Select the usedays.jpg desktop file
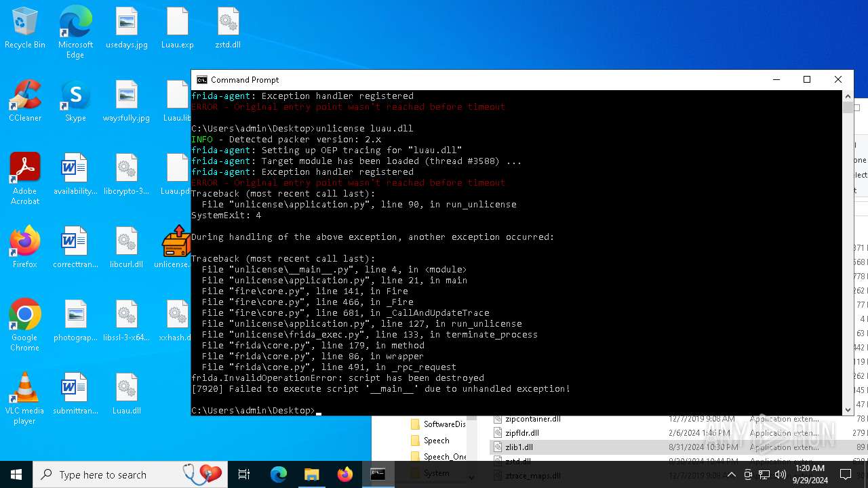The width and height of the screenshot is (868, 488). point(127,28)
